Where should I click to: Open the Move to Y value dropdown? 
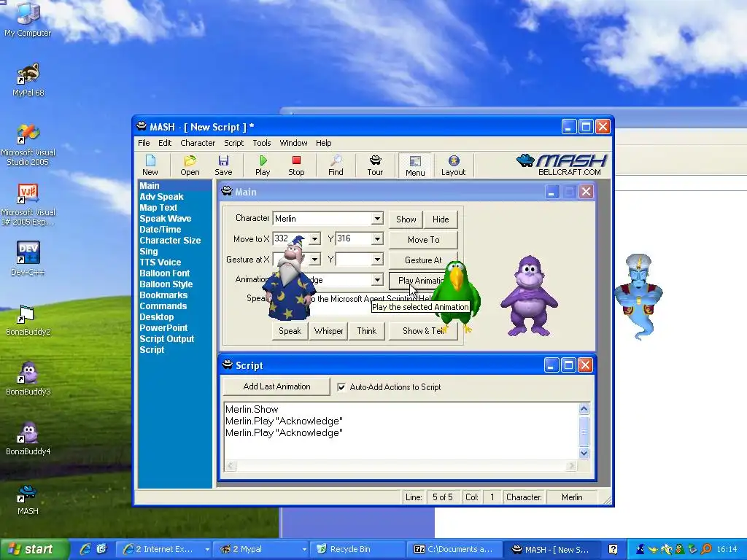377,238
